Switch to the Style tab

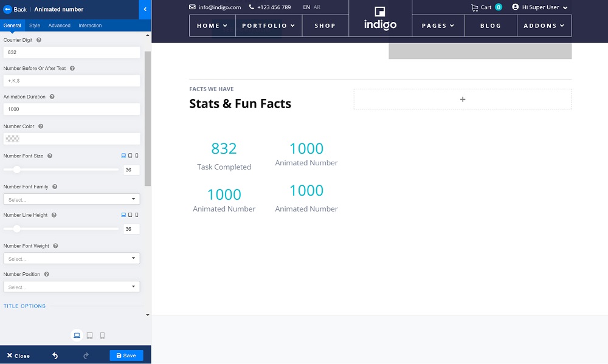[35, 26]
